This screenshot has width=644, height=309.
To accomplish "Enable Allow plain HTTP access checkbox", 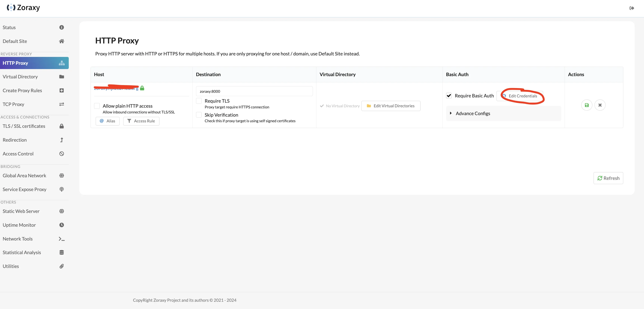I will [x=97, y=106].
